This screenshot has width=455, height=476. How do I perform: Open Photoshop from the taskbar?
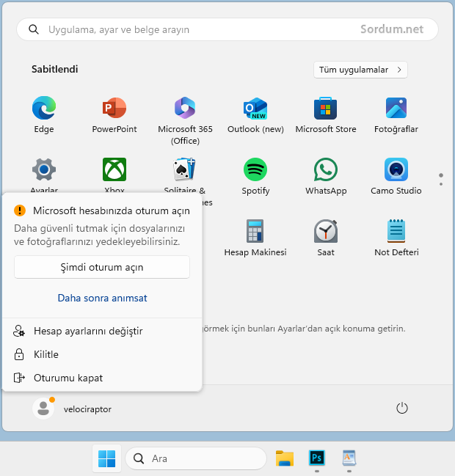[317, 458]
